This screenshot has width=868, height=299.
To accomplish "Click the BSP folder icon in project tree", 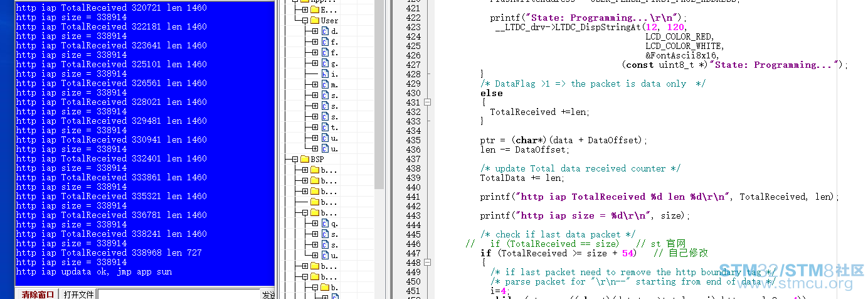I will point(305,160).
